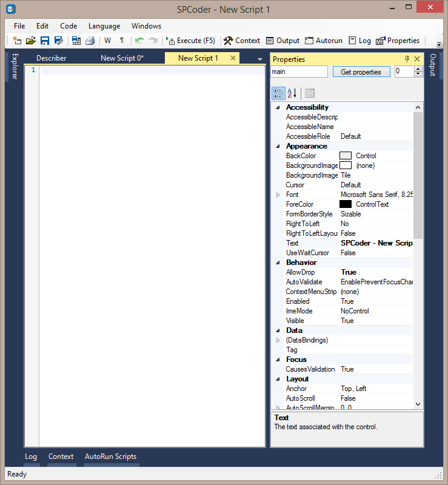Viewport: 448px width, 485px height.
Task: Click the Save As toolbar icon
Action: pyautogui.click(x=58, y=41)
